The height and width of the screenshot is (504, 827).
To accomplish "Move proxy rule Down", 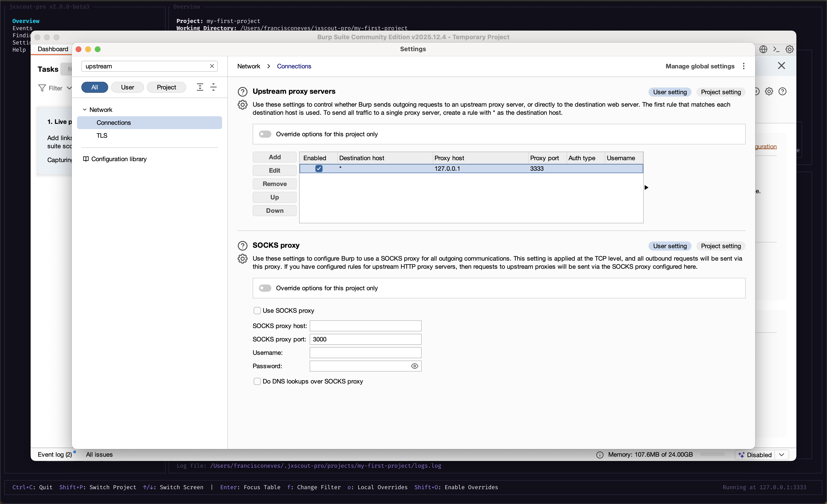I will click(274, 211).
